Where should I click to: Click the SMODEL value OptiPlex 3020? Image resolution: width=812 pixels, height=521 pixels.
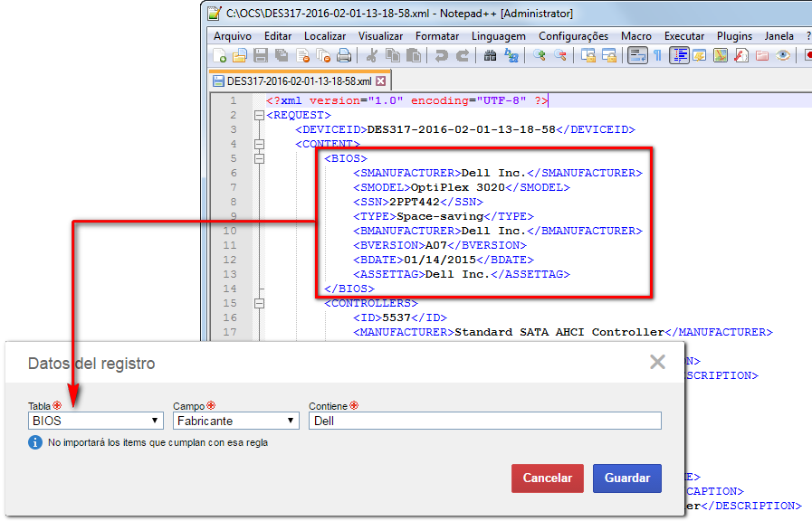(x=457, y=188)
